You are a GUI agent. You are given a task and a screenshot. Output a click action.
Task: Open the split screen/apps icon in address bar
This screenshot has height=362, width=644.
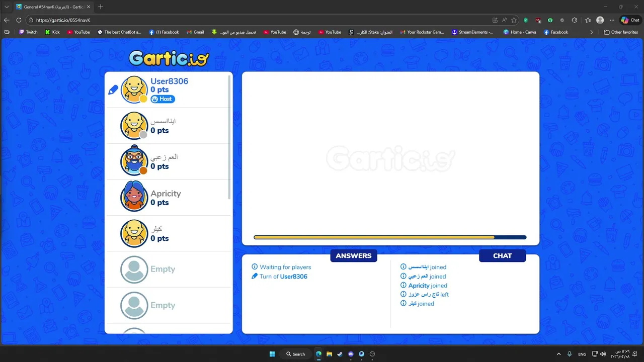point(495,20)
